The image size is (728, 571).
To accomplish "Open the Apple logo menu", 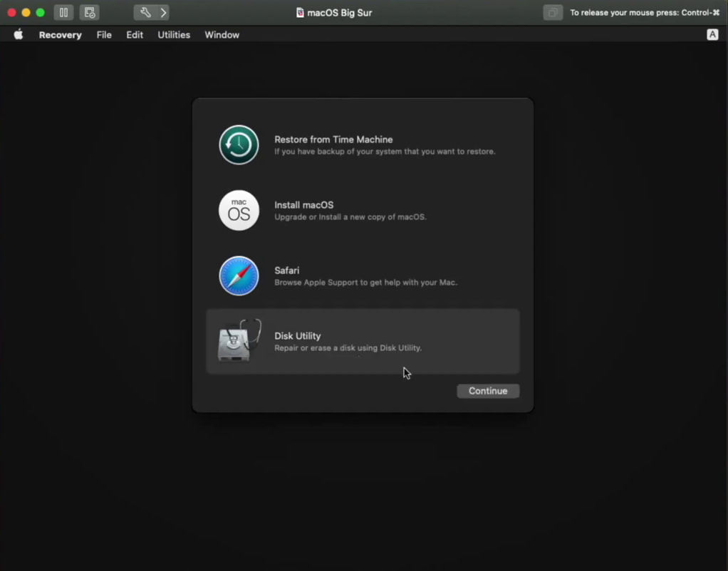I will click(x=18, y=35).
